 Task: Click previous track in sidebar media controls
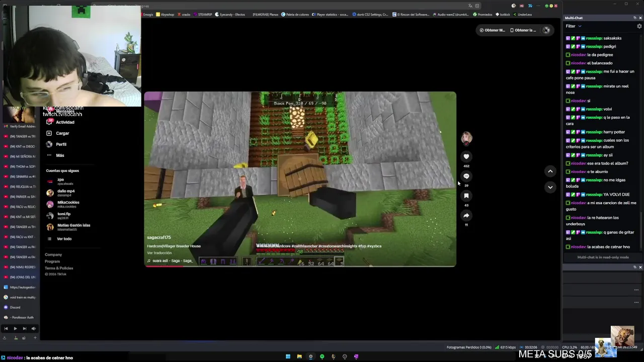pyautogui.click(x=6, y=328)
